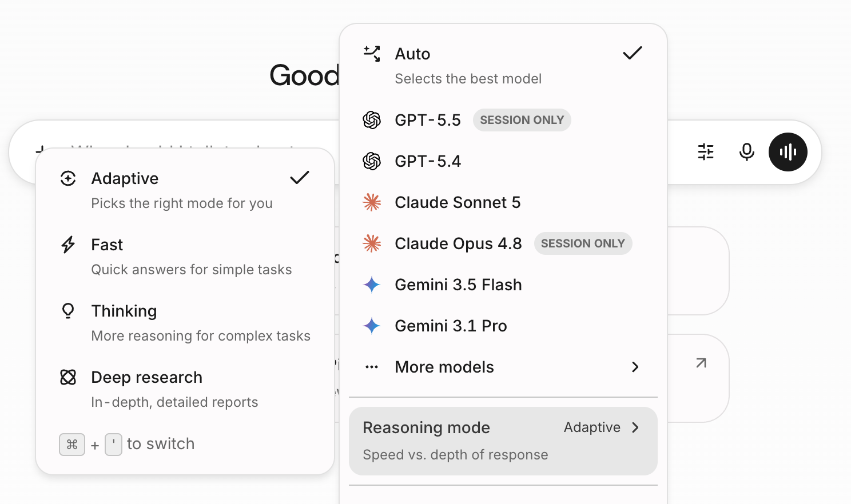Click the "to switch" shortcut hint text
Viewport: 851px width, 504px height.
pos(161,444)
